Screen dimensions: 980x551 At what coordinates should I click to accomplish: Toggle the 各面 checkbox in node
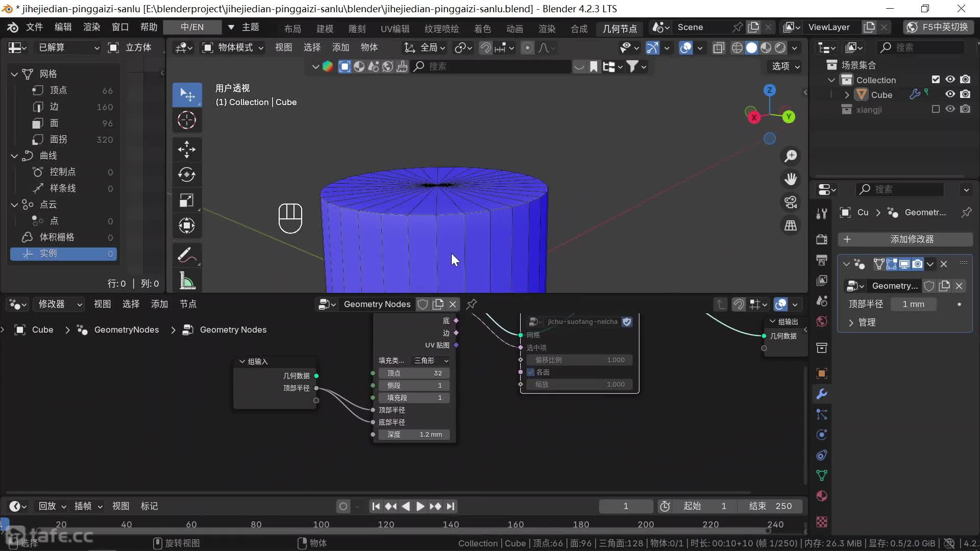click(x=531, y=372)
